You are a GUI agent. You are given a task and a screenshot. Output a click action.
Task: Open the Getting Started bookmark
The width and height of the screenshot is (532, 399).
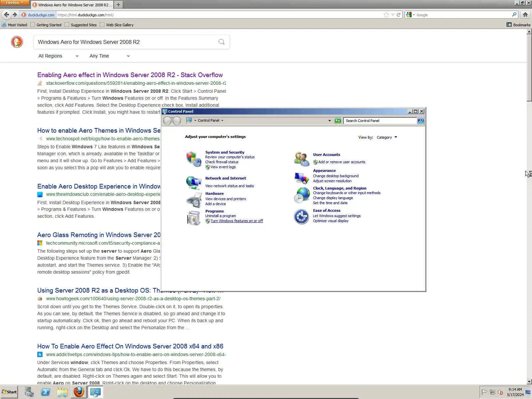46,25
